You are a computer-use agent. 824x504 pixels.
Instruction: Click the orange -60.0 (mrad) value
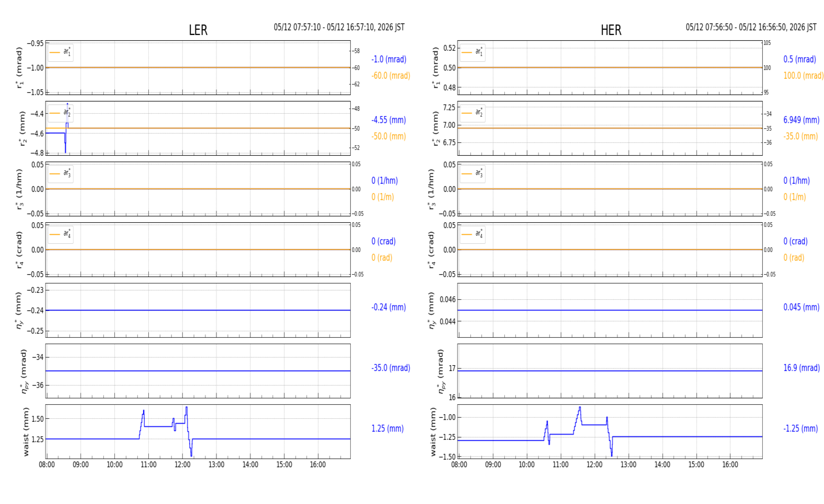click(x=390, y=76)
